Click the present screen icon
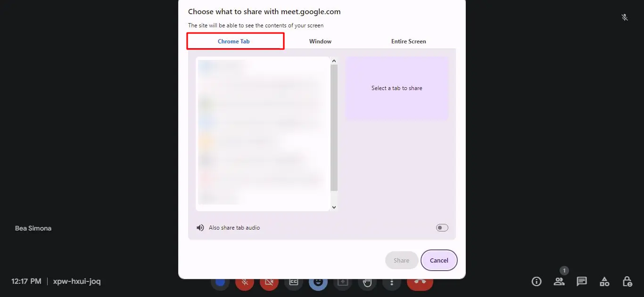The image size is (644, 297). pos(343,283)
